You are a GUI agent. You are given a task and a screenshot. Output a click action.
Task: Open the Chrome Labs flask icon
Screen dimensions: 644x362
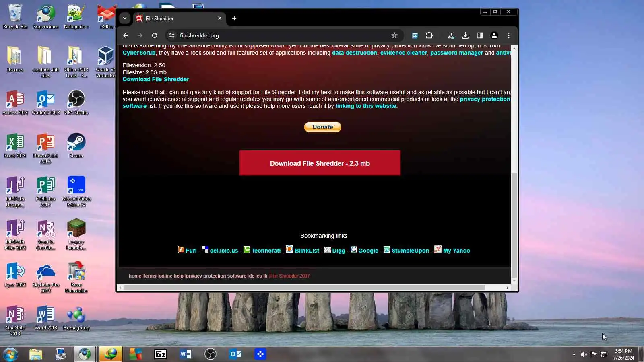[451, 35]
